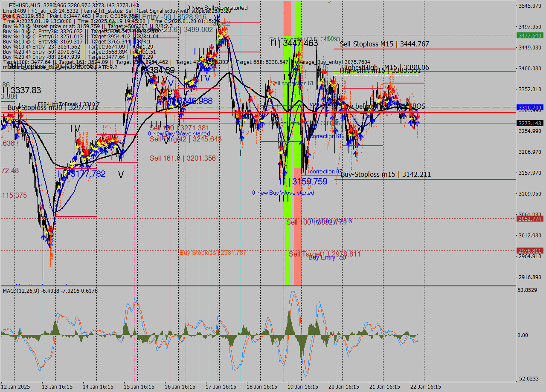Select the Sell Target1 | 2978.811 label

pos(325,254)
